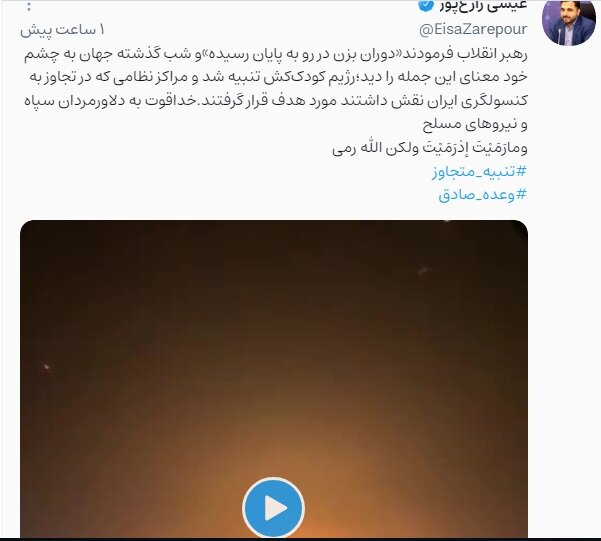Play the embedded video

point(274,508)
